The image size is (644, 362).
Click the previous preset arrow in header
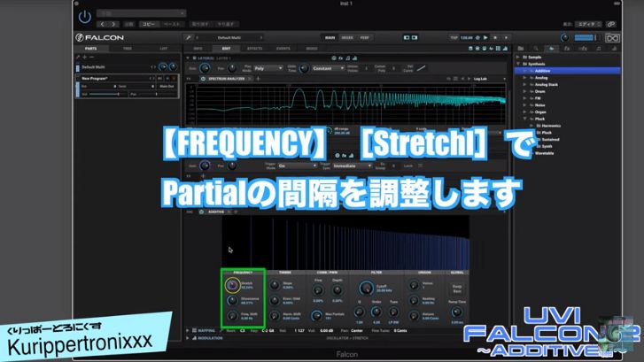pos(103,24)
